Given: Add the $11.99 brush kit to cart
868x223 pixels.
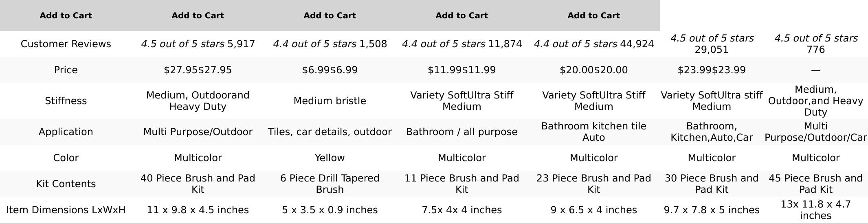Looking at the screenshot, I should [x=461, y=15].
